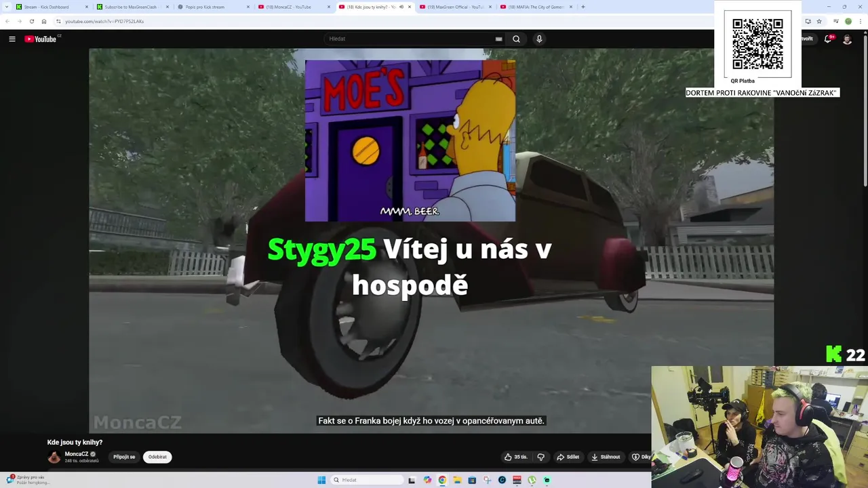868x488 pixels.
Task: Share the video via Sdílet
Action: pyautogui.click(x=568, y=457)
